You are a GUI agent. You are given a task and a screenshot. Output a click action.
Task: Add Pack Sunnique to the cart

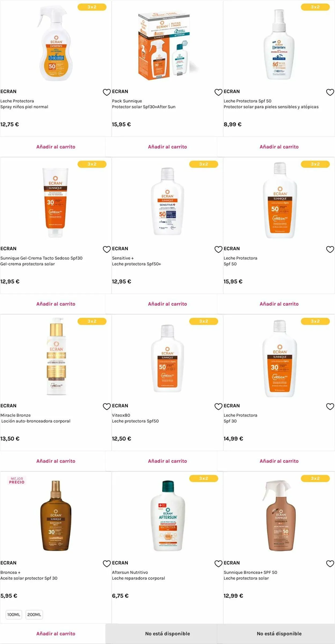[x=167, y=147]
